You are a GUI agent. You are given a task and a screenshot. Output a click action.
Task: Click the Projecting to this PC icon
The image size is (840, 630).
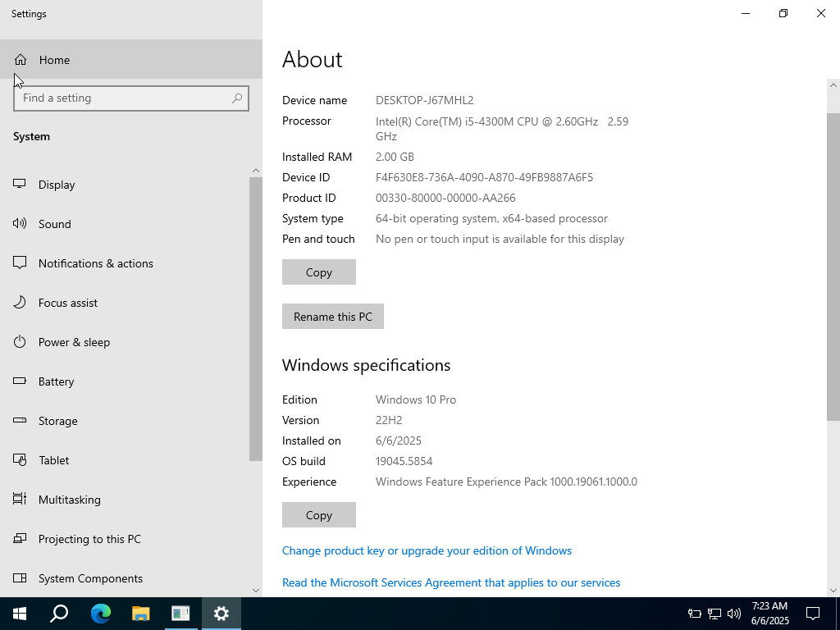pos(20,538)
